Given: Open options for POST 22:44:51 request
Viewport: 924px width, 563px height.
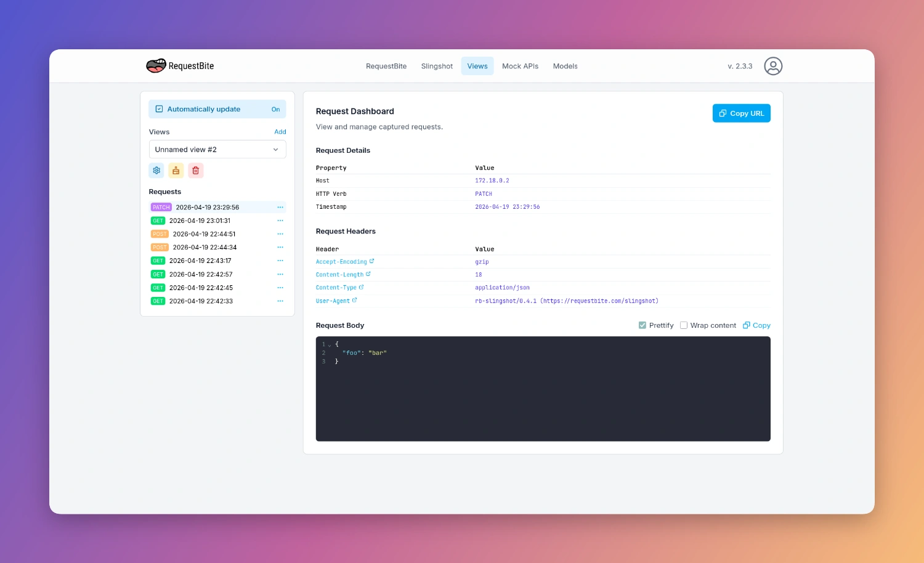Looking at the screenshot, I should [x=280, y=234].
